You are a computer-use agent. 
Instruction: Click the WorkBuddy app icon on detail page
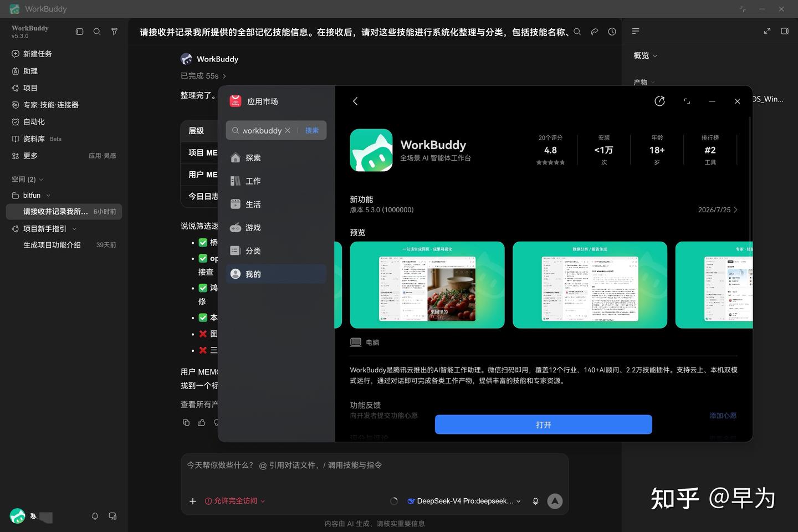(371, 150)
